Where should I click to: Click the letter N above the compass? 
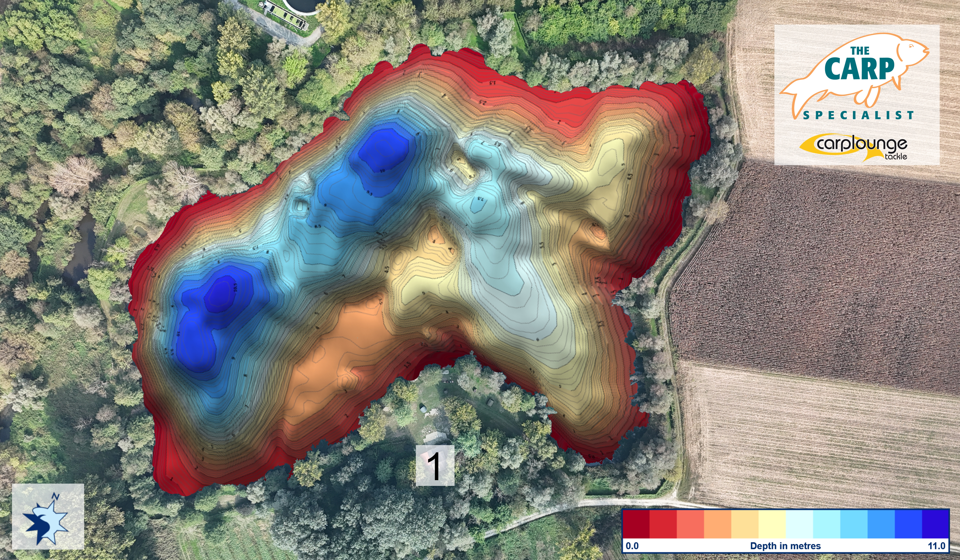point(56,497)
